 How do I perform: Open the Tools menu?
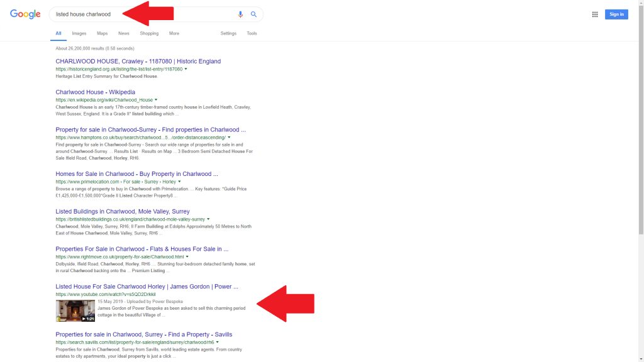point(252,33)
